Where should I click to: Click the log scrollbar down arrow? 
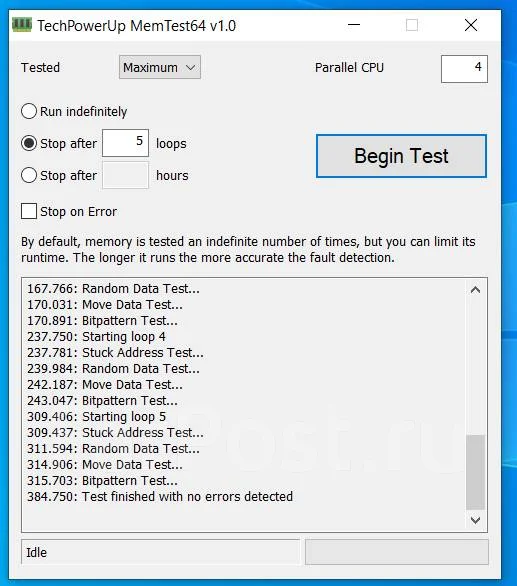pos(475,520)
